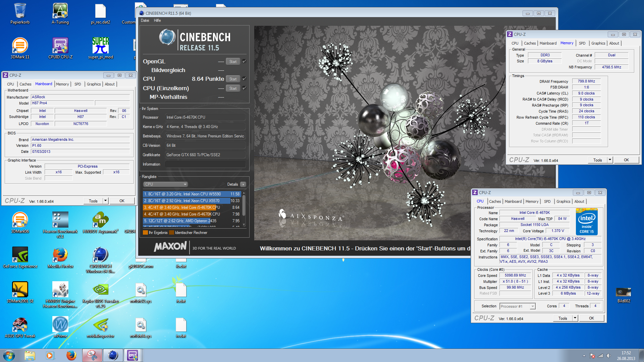This screenshot has height=362, width=644.
Task: Switch to Caches tab in Mainboard CPU-Z window
Action: coord(25,84)
